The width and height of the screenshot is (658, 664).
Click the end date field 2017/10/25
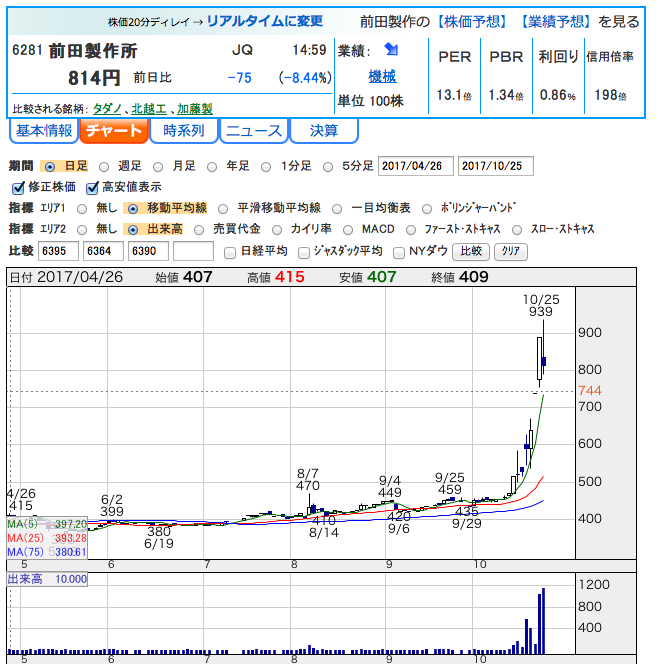[495, 166]
